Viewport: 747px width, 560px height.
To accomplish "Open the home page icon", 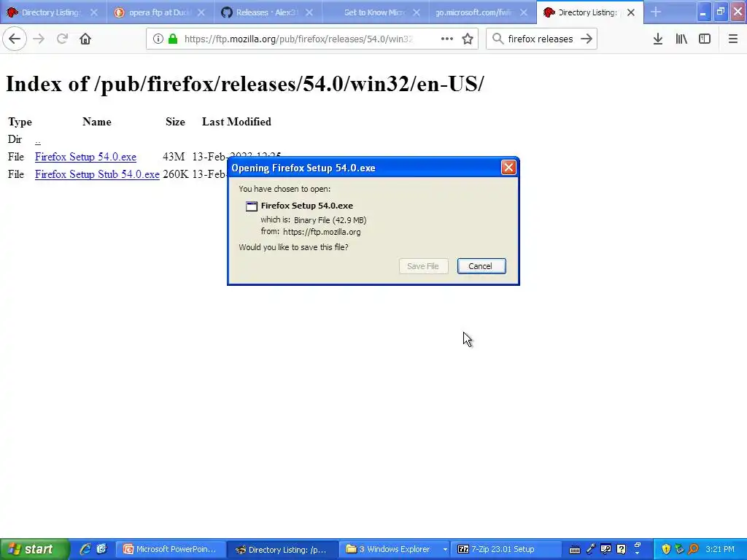I will tap(85, 39).
